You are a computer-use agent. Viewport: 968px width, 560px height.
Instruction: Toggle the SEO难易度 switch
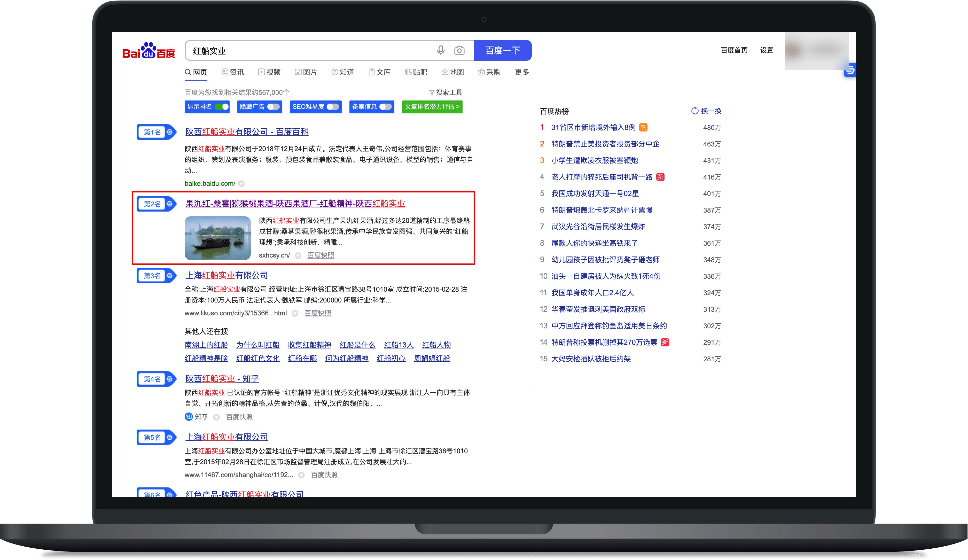click(x=333, y=107)
